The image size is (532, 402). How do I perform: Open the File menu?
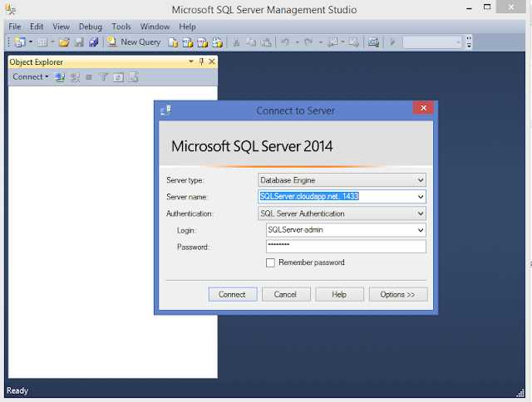coord(15,27)
